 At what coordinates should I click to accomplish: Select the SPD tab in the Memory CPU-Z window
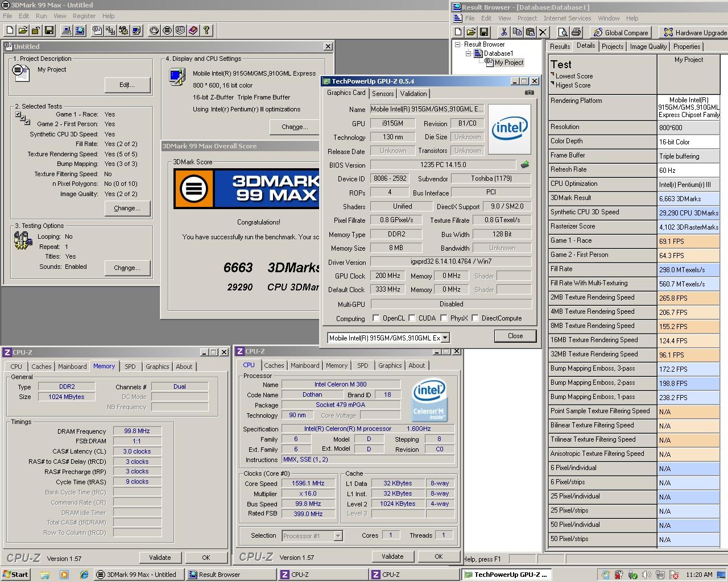[x=130, y=367]
